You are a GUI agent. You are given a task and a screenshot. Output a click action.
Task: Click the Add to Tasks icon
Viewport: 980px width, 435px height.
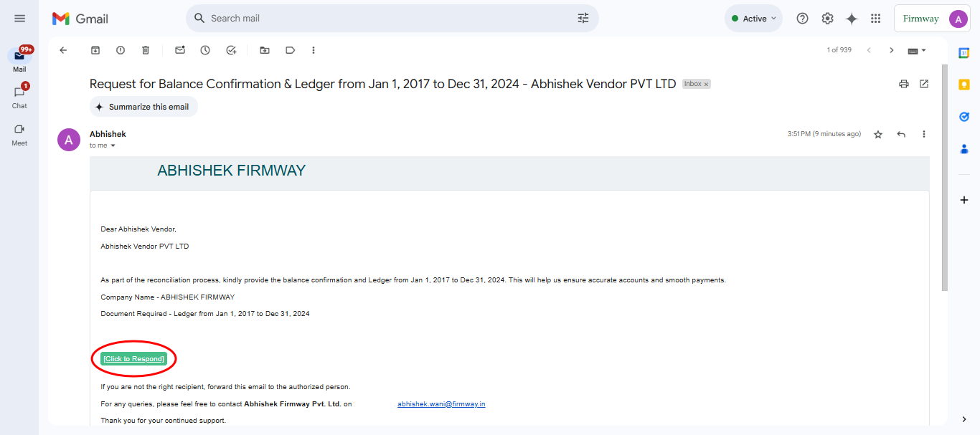click(231, 50)
